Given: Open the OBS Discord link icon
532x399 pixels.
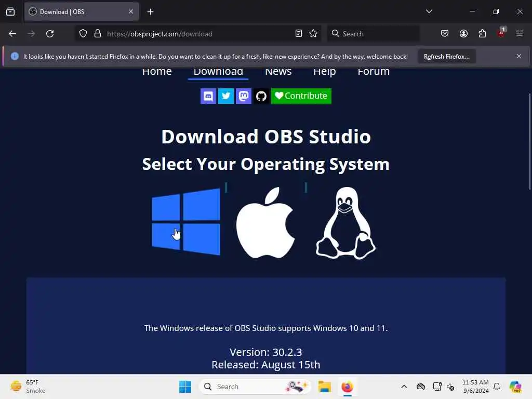Looking at the screenshot, I should (208, 96).
